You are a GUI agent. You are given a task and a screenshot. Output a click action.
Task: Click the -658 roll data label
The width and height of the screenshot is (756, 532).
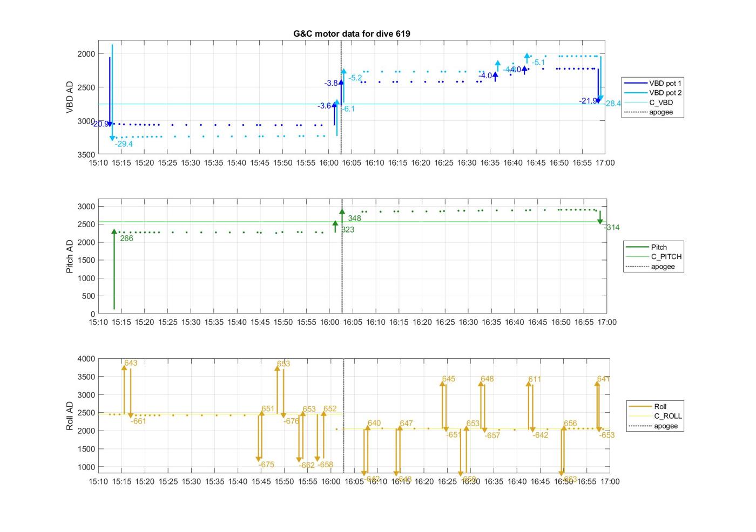coord(325,465)
